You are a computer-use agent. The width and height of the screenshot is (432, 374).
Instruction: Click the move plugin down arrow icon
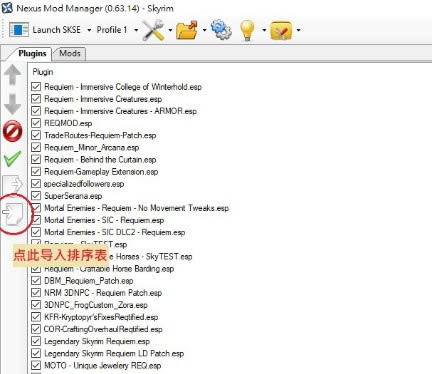click(x=13, y=104)
